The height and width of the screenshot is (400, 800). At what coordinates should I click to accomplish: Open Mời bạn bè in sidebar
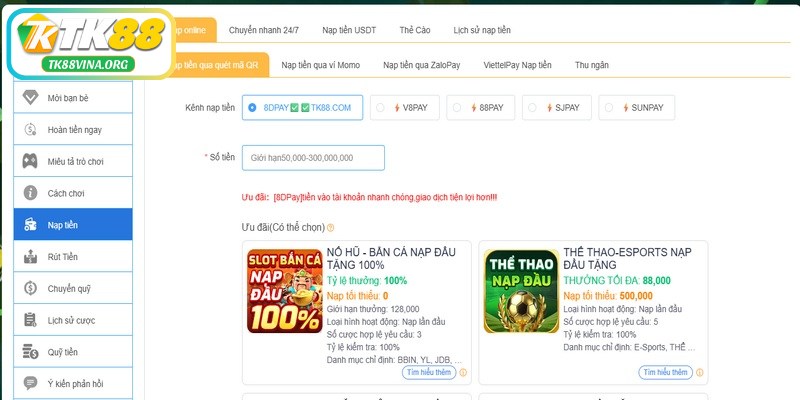pos(73,97)
